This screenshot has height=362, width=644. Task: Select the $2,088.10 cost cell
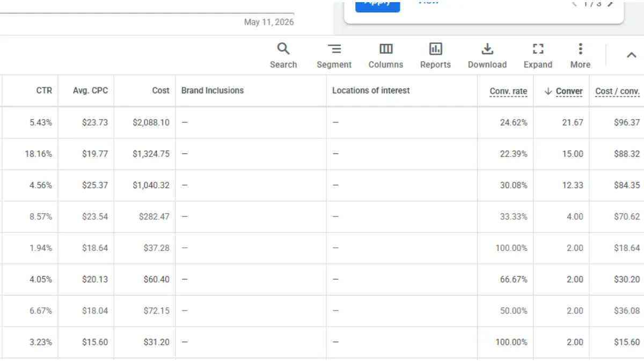coord(151,122)
